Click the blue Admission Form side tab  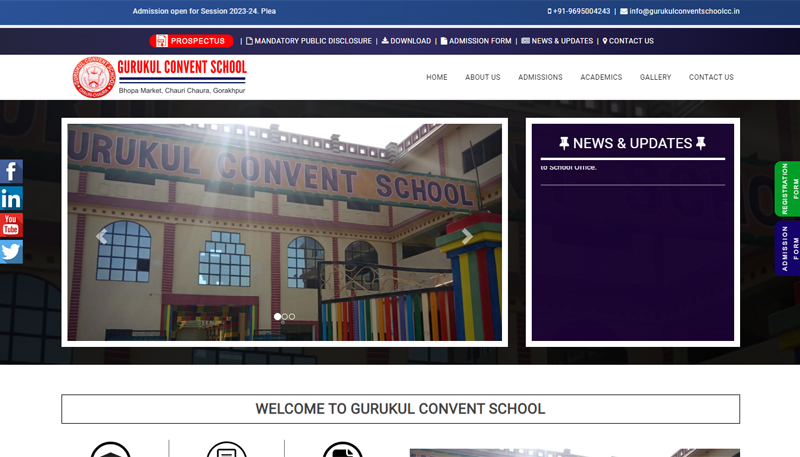point(788,248)
